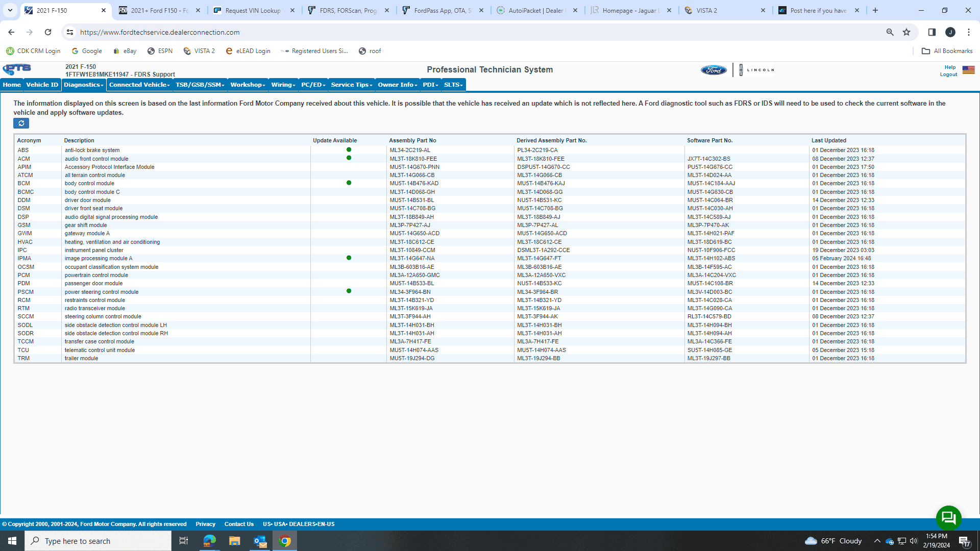980x551 pixels.
Task: Bookmark page with star icon
Action: (906, 32)
